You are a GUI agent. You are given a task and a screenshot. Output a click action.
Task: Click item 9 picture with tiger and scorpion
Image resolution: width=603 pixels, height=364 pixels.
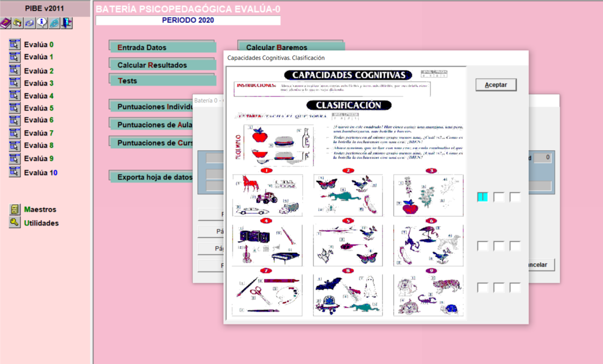click(429, 294)
